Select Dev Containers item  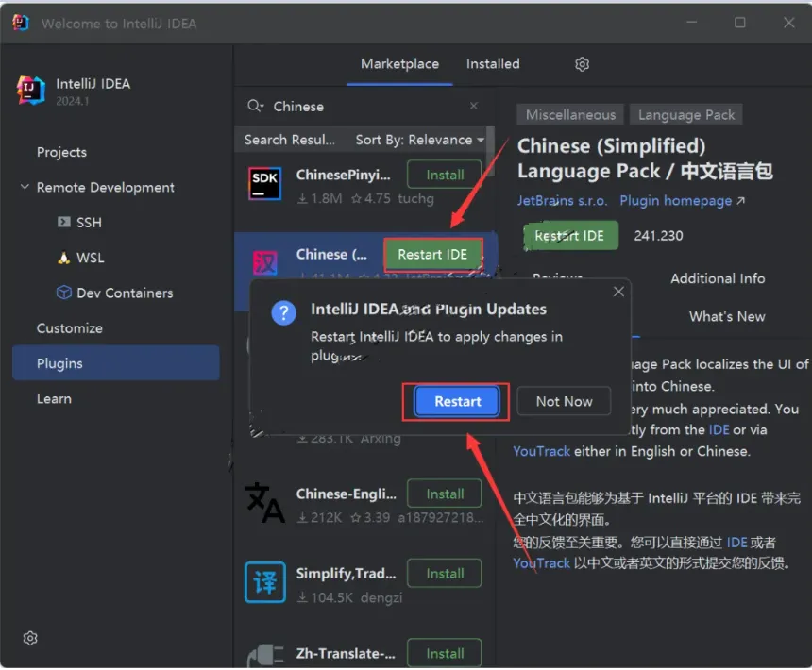(x=125, y=293)
